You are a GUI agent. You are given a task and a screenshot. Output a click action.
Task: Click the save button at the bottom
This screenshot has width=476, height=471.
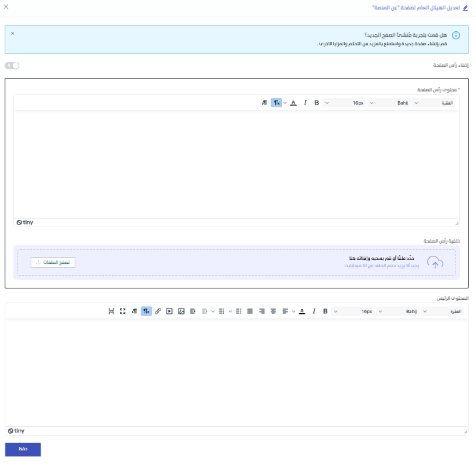tap(23, 450)
